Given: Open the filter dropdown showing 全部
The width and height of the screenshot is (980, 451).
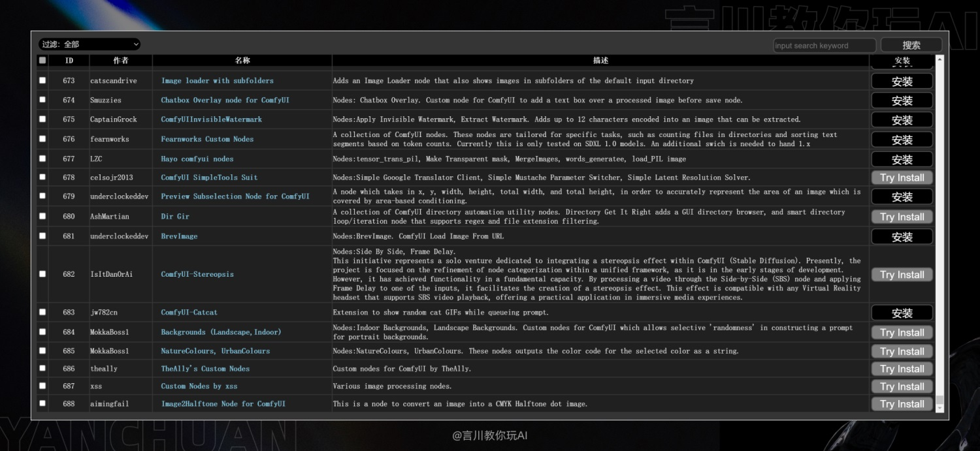Looking at the screenshot, I should [x=90, y=44].
